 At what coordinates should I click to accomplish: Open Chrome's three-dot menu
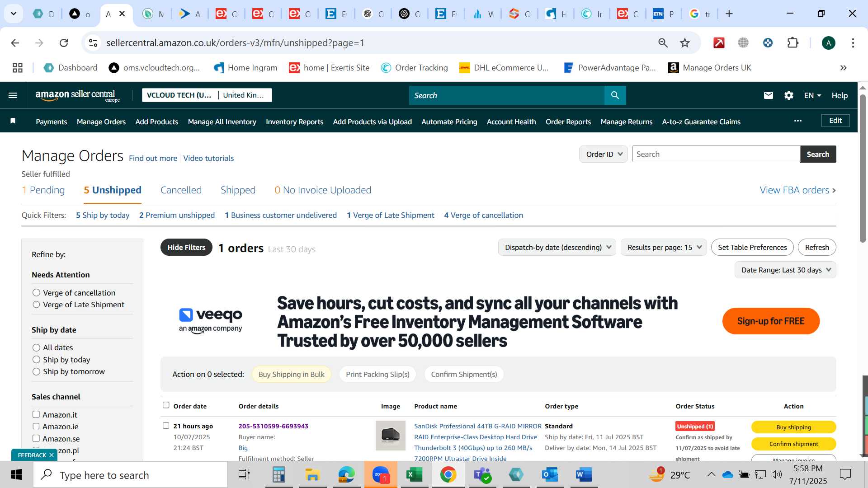[853, 43]
